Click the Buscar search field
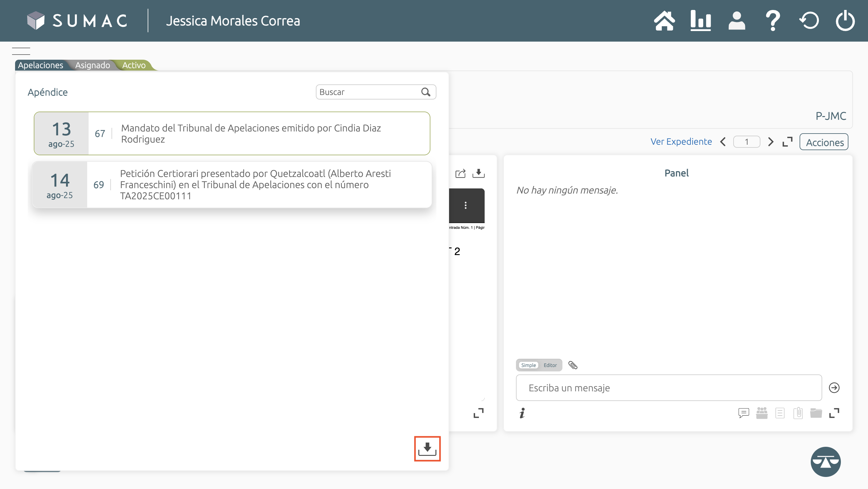The image size is (868, 489). (368, 92)
